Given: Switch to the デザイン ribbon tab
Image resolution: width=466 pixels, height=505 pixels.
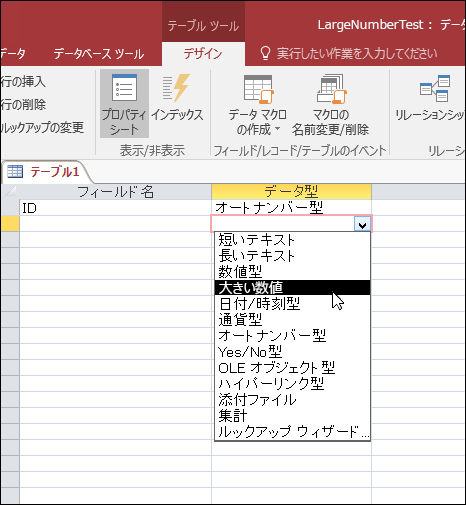Looking at the screenshot, I should point(203,54).
